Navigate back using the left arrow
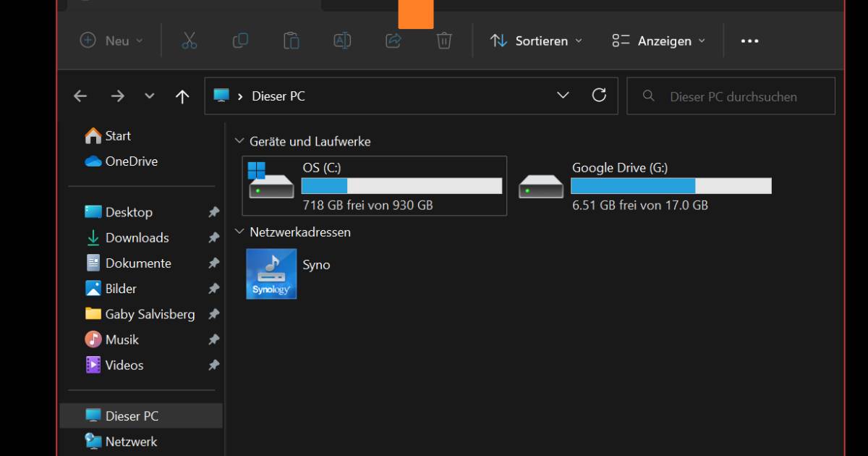Viewport: 868px width, 456px height. (x=80, y=95)
